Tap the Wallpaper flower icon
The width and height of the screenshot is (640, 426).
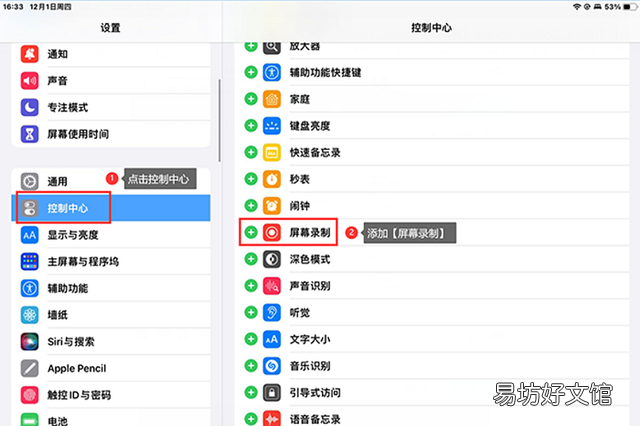click(29, 315)
